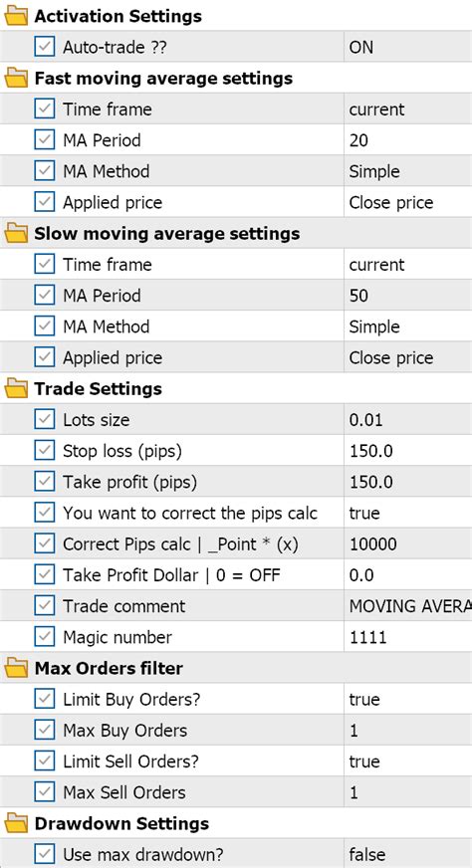Select the Stop loss (pips) row label
The height and width of the screenshot is (868, 472).
[121, 451]
